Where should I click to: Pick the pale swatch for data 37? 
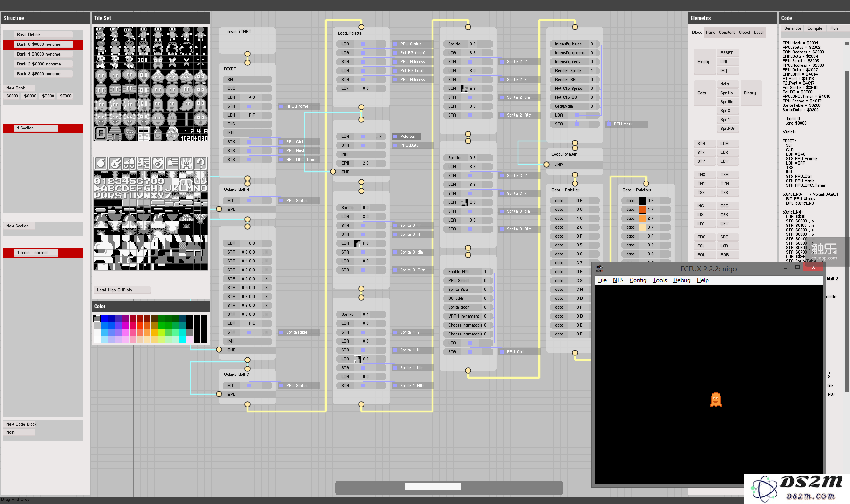click(642, 227)
